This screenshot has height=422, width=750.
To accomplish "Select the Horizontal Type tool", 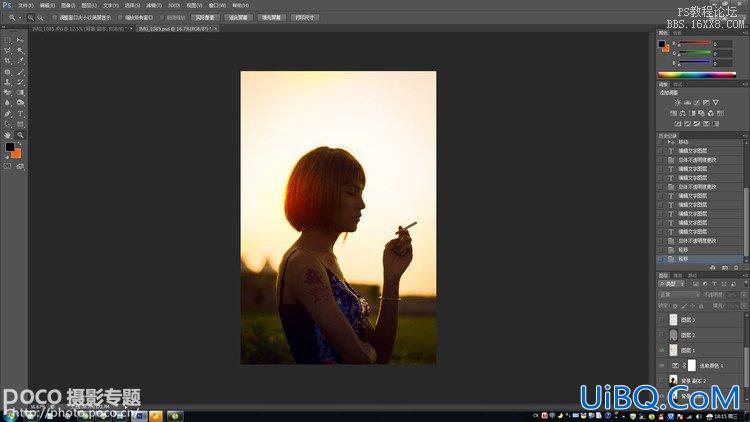I will [20, 114].
